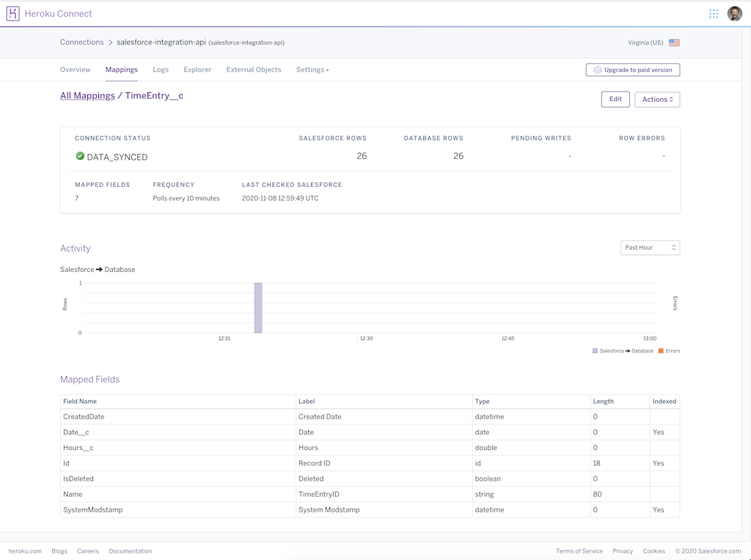Click the orange Errors legend swatch
This screenshot has width=751, height=560.
661,351
